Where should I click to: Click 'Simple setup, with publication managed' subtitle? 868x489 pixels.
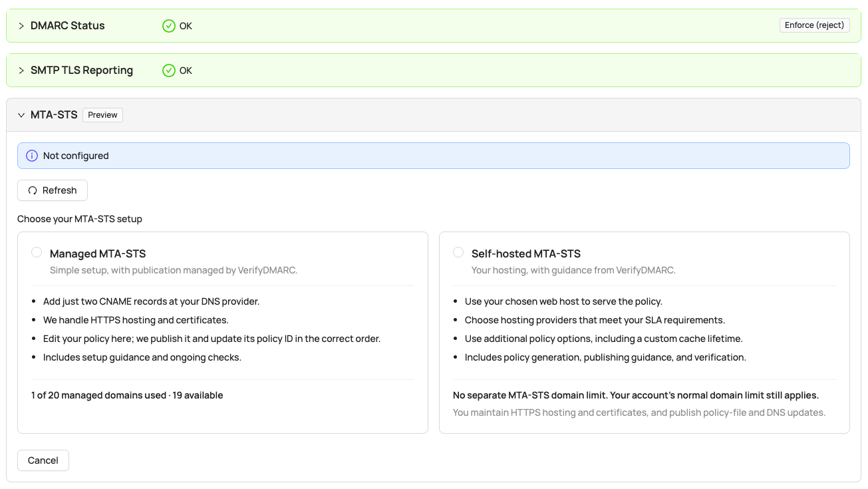(x=174, y=270)
